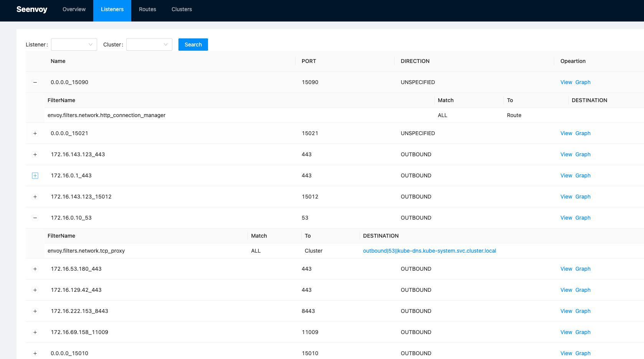Open the Graph for 172.16.0.10_53
The height and width of the screenshot is (359, 644).
pos(583,218)
